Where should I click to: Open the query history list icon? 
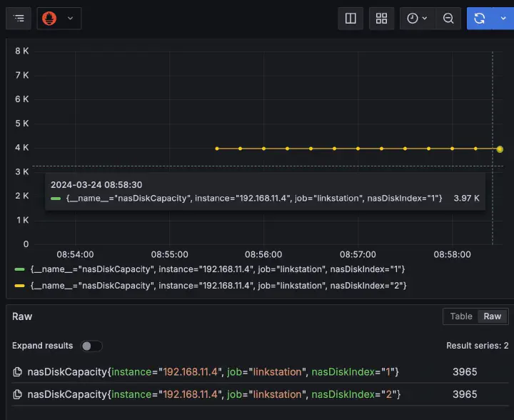click(19, 19)
